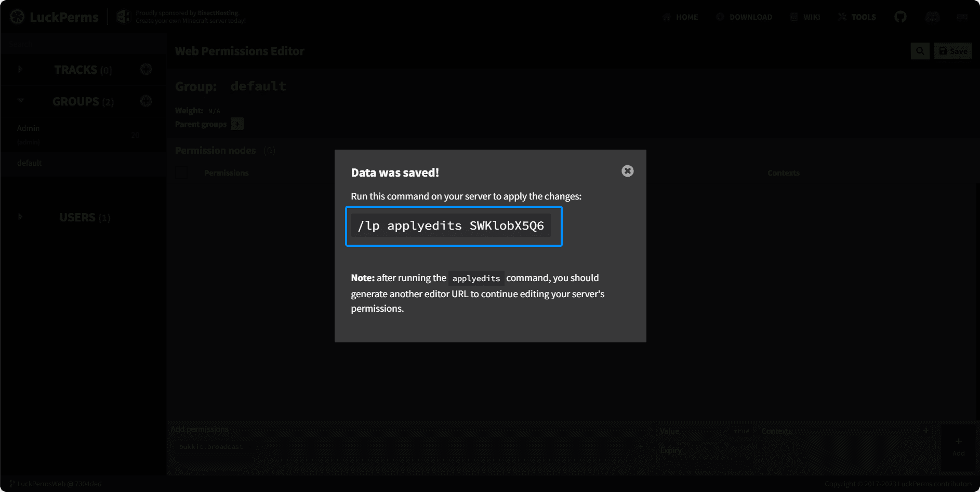Expand the USERS section
This screenshot has width=980, height=492.
tap(20, 217)
